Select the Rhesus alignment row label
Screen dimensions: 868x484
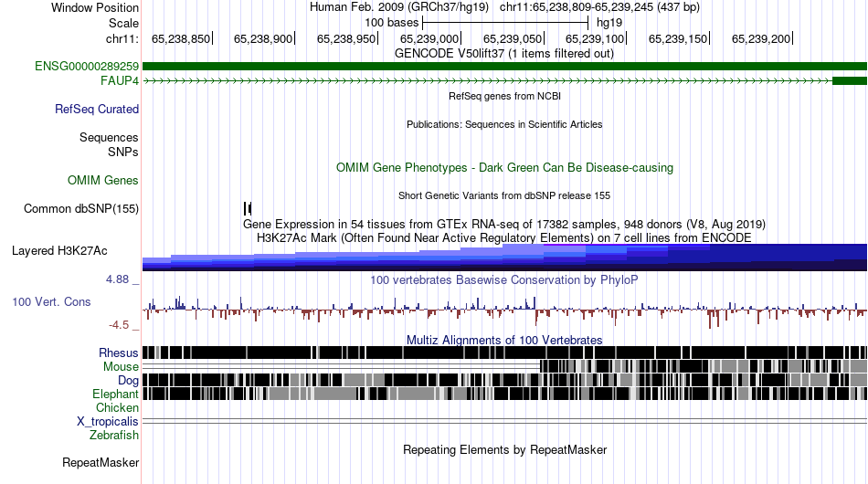[x=119, y=352]
